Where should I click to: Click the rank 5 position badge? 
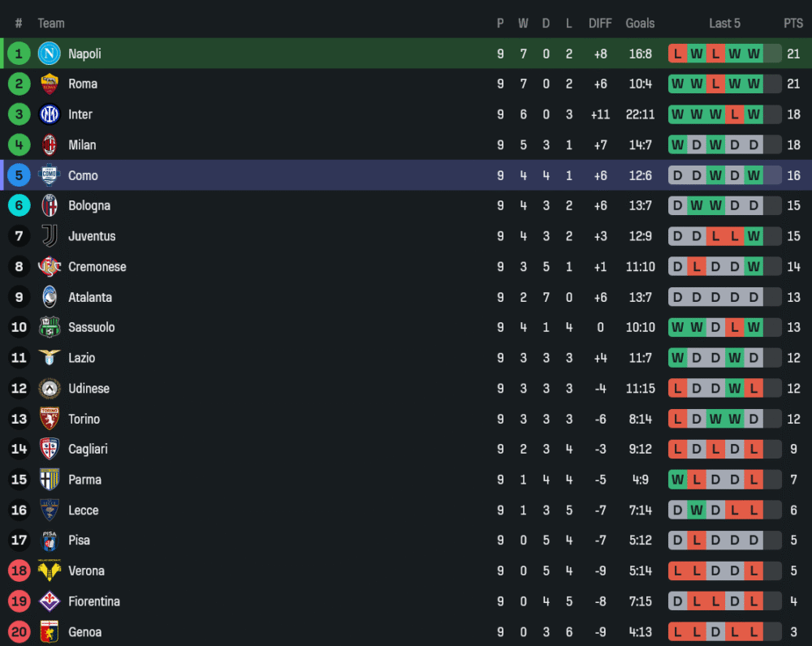click(19, 175)
